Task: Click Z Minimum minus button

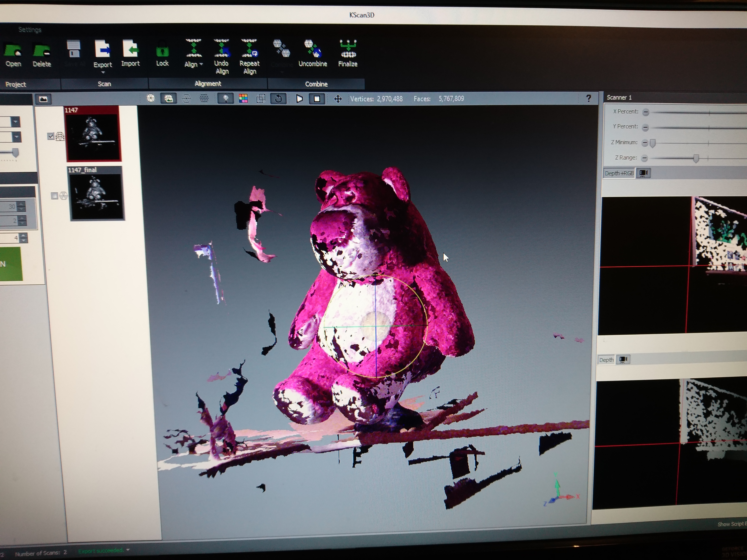Action: click(x=645, y=143)
